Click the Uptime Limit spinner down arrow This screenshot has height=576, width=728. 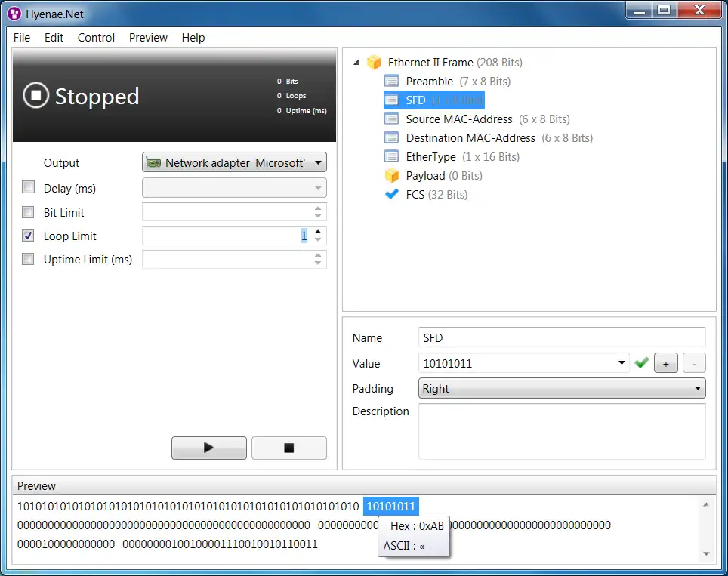(x=318, y=263)
